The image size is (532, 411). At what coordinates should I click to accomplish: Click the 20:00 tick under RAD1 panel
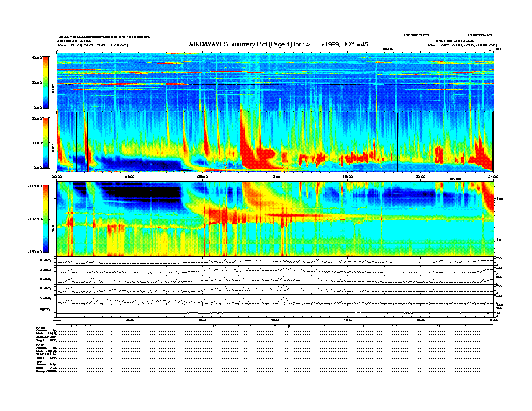420,177
